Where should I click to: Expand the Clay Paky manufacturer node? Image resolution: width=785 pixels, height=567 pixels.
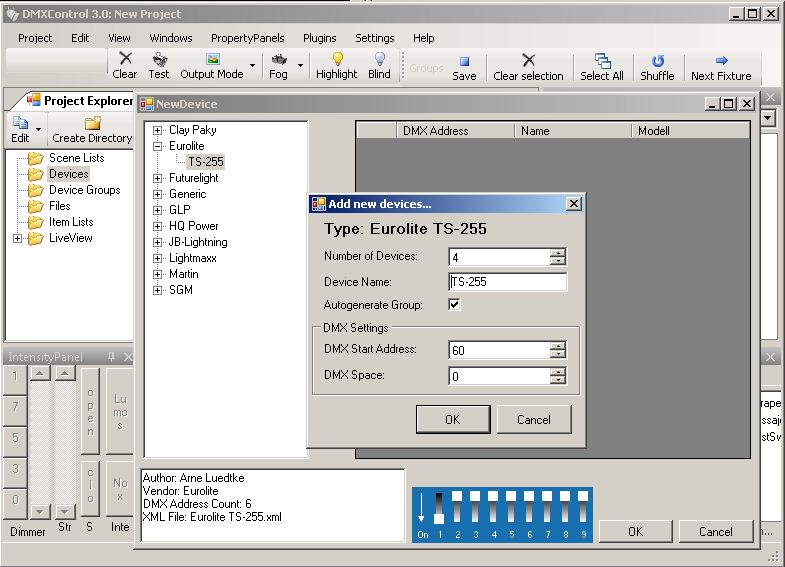point(158,130)
